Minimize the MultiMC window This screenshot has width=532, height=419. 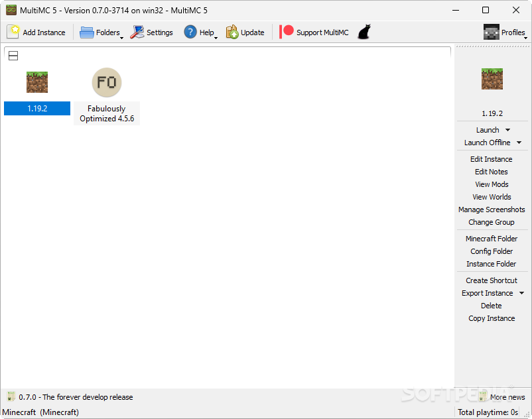[x=456, y=10]
